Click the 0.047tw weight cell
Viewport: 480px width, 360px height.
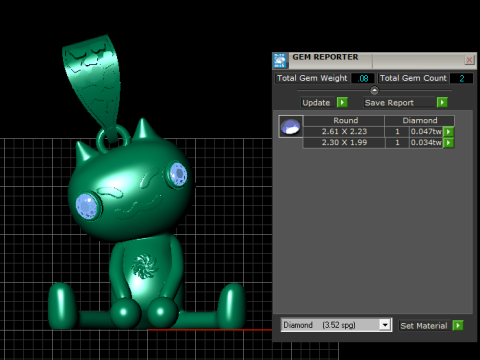[426, 132]
